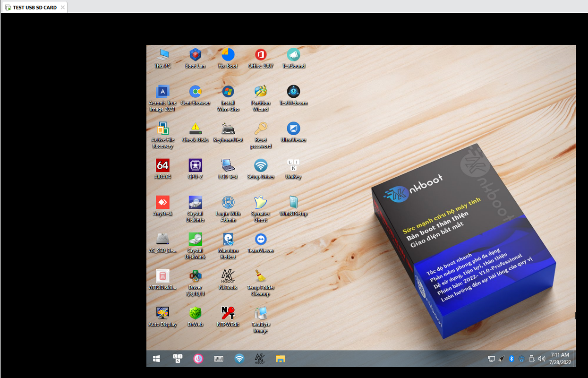Open the TestWebcam icon
This screenshot has height=378, width=588.
coord(293,95)
